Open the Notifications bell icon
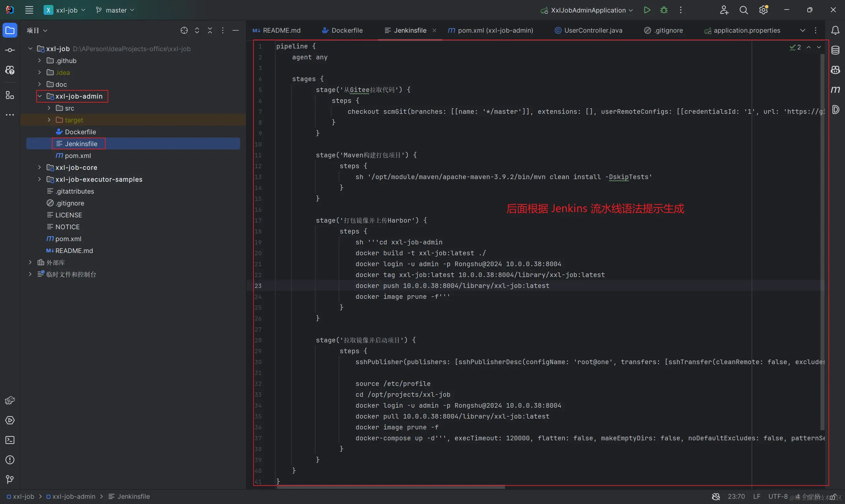845x504 pixels. [835, 31]
